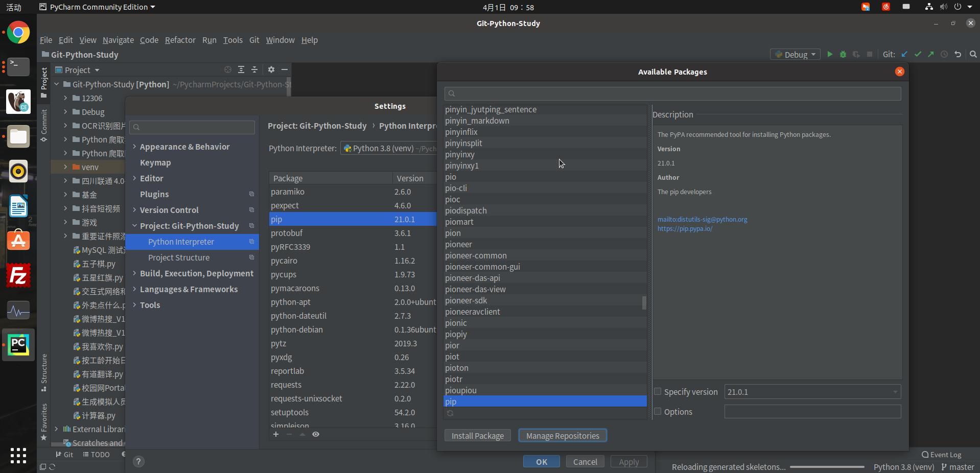This screenshot has height=473, width=980.
Task: Open the Python Interpreter selection dropdown
Action: point(389,148)
